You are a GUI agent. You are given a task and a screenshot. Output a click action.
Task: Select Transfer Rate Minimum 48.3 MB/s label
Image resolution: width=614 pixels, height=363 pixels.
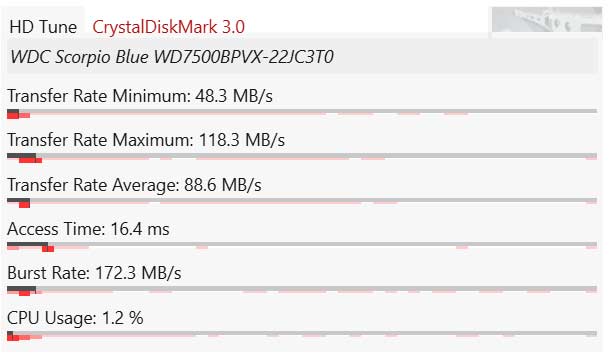point(140,96)
